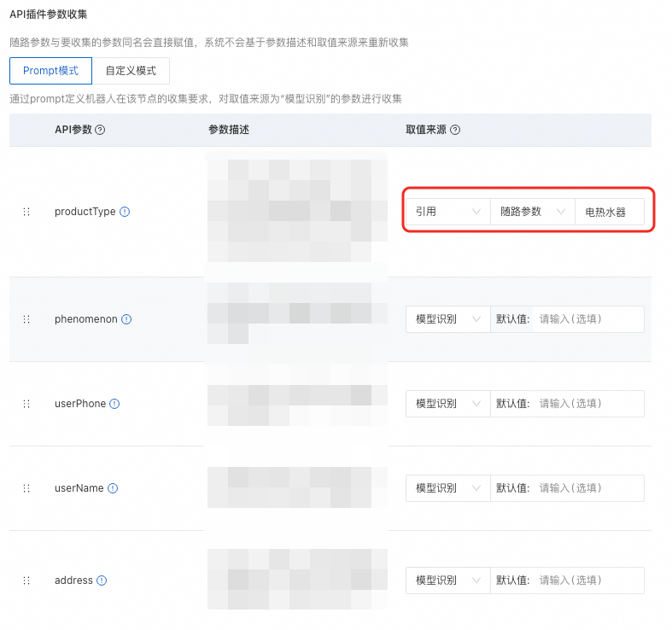The image size is (672, 630).
Task: Focus default value input for phenomenon
Action: [588, 319]
